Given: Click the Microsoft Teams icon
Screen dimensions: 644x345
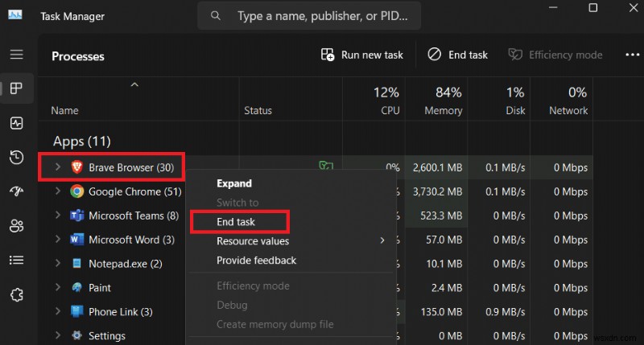Looking at the screenshot, I should [x=76, y=216].
